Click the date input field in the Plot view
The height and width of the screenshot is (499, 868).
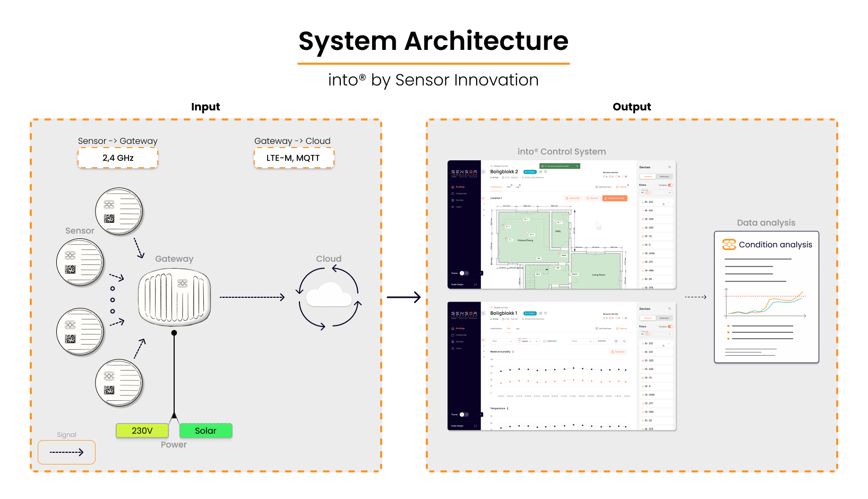(607, 341)
